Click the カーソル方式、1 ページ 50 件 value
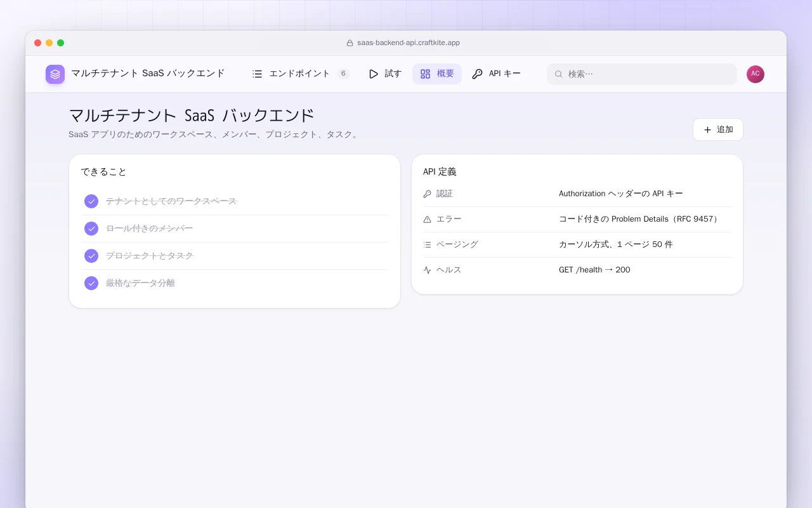Image resolution: width=812 pixels, height=508 pixels. [x=616, y=244]
